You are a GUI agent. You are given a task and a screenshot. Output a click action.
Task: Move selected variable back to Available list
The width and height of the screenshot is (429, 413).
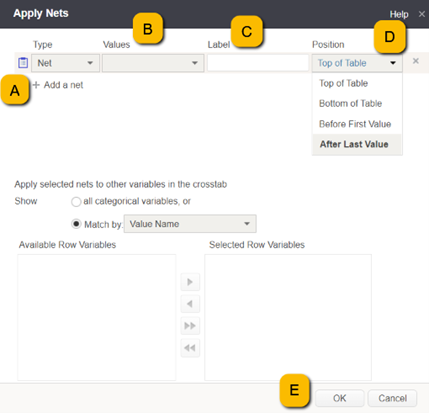click(190, 304)
